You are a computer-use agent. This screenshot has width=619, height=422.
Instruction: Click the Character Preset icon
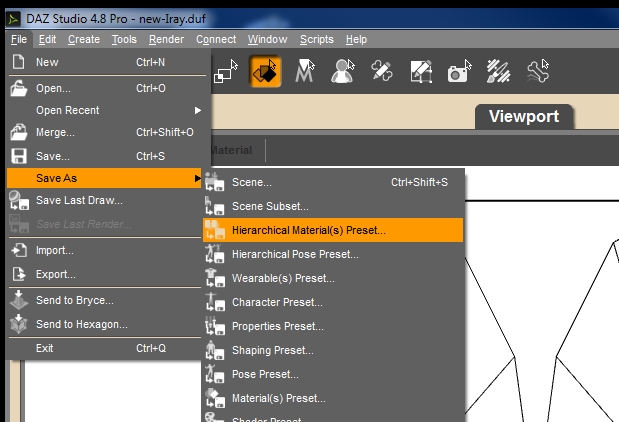(x=215, y=302)
